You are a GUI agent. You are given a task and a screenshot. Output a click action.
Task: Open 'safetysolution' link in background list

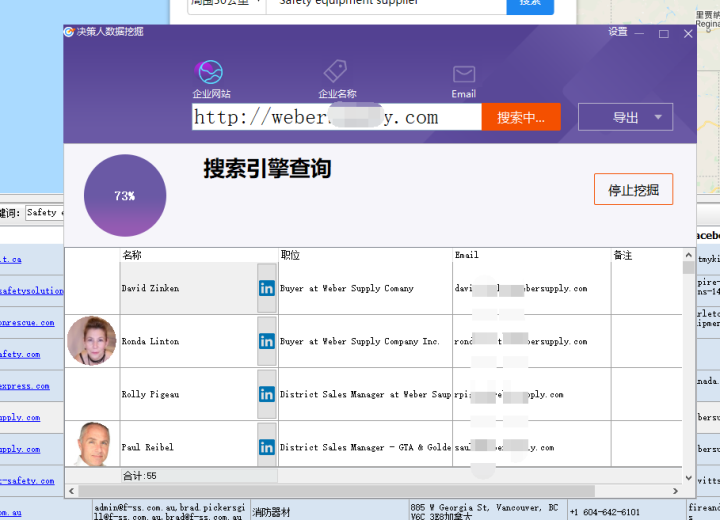(x=32, y=291)
